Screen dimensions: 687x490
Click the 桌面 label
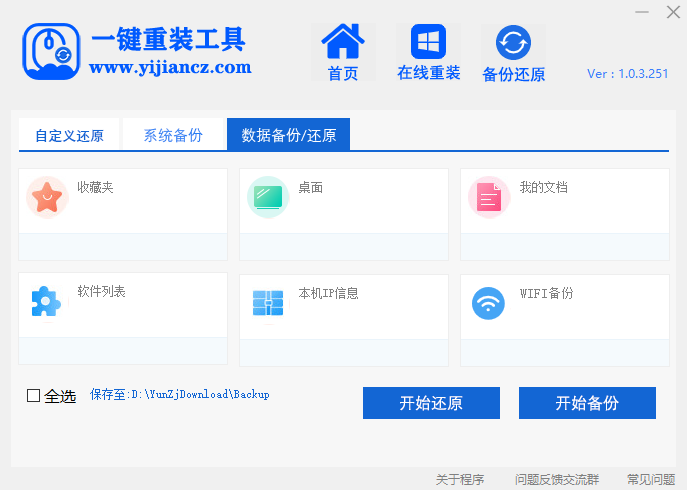pyautogui.click(x=311, y=188)
